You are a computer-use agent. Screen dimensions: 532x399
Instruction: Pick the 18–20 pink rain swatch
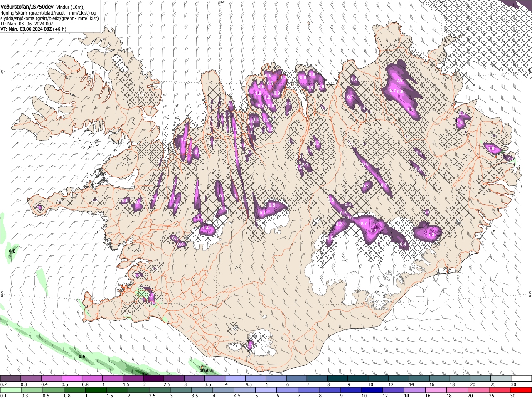pos(458,390)
